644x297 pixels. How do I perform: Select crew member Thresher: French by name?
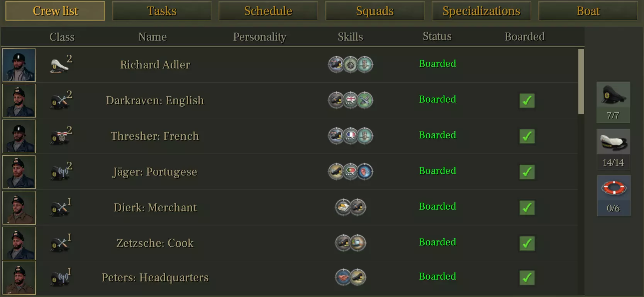tap(155, 136)
